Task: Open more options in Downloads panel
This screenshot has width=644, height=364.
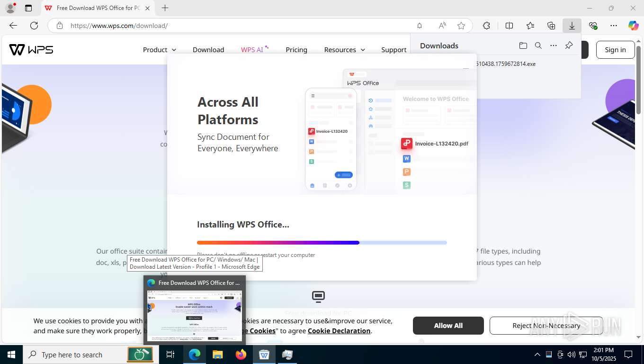Action: [554, 45]
